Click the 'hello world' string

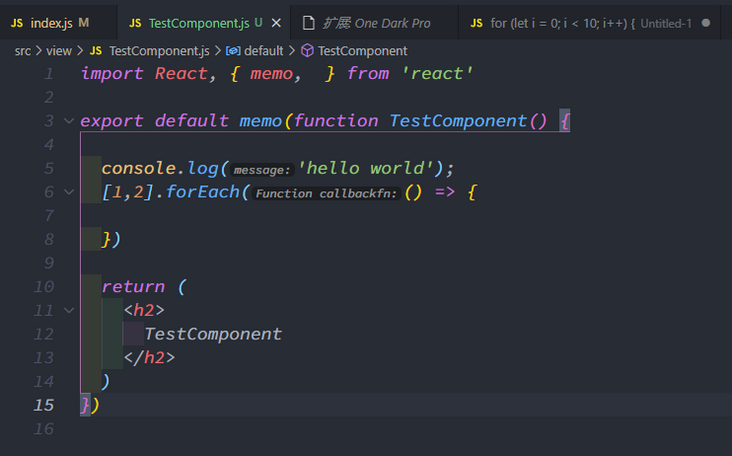click(x=366, y=168)
